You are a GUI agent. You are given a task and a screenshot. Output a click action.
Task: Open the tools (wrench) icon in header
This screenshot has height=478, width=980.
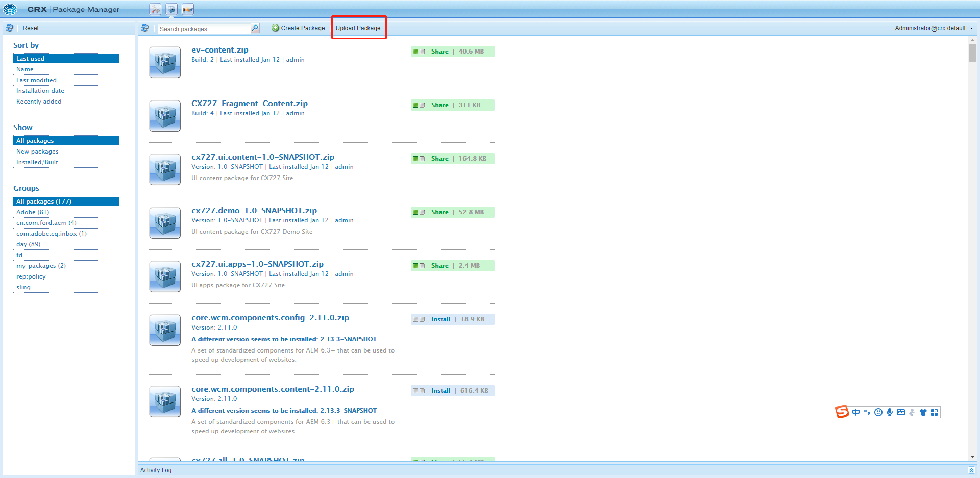tap(156, 9)
